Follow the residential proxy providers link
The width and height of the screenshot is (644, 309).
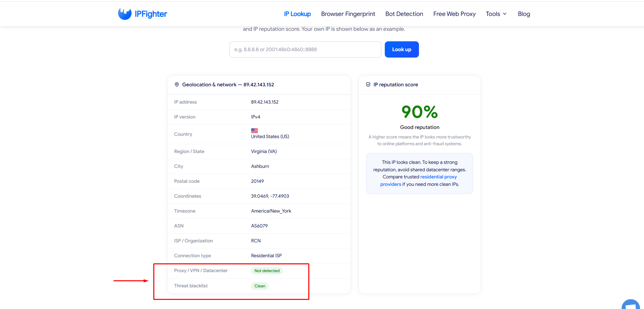419,180
